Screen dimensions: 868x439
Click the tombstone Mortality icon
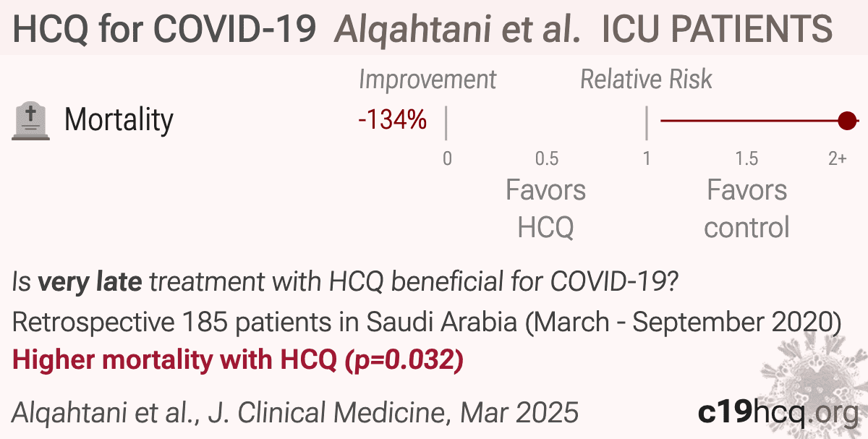tap(31, 121)
